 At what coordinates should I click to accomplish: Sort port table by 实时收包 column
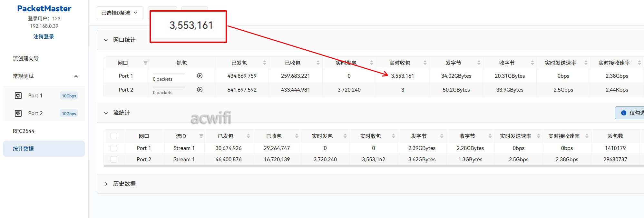(x=425, y=63)
